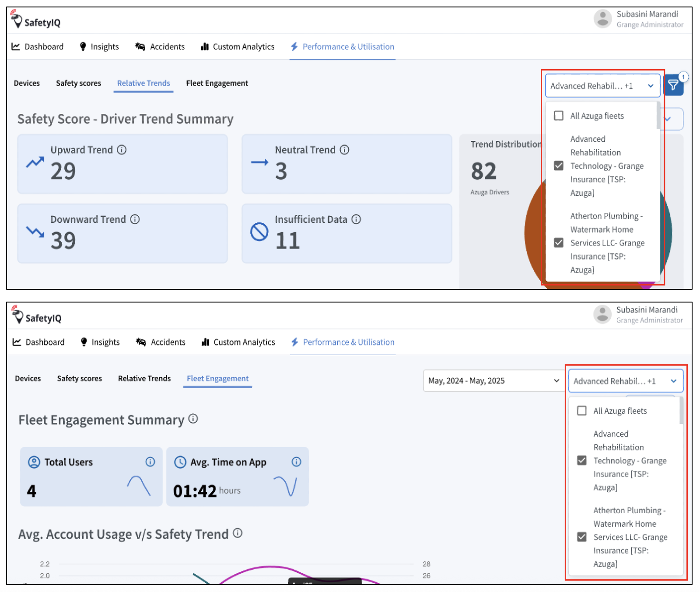Click Insufficient Data info icon
Screen dimensions: 700x592
coord(357,219)
